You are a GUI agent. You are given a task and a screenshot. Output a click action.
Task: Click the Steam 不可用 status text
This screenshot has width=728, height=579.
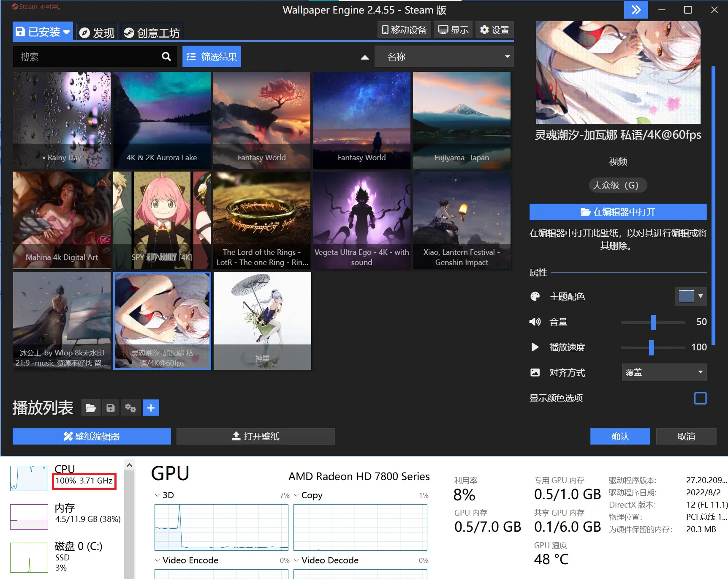[x=37, y=6]
